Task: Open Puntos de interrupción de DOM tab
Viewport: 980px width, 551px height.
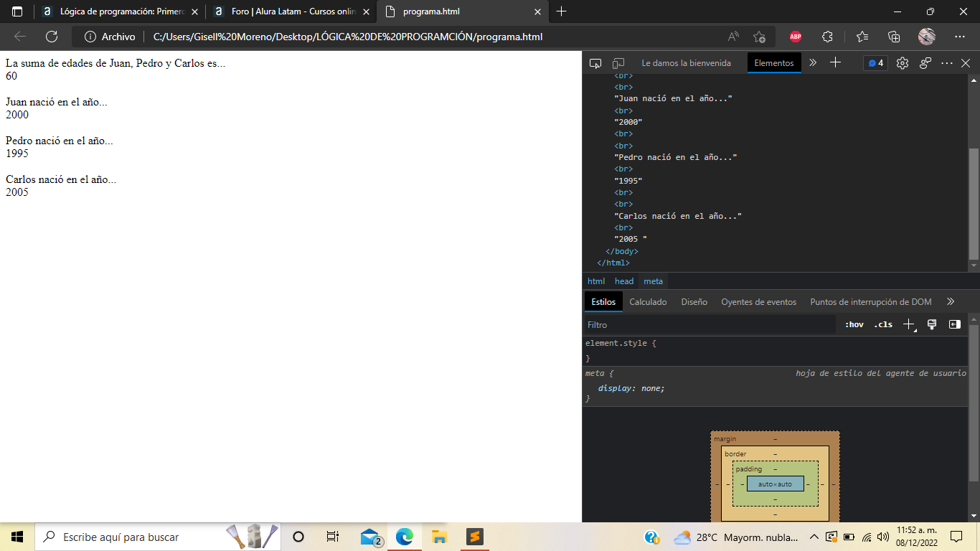Action: click(x=870, y=302)
